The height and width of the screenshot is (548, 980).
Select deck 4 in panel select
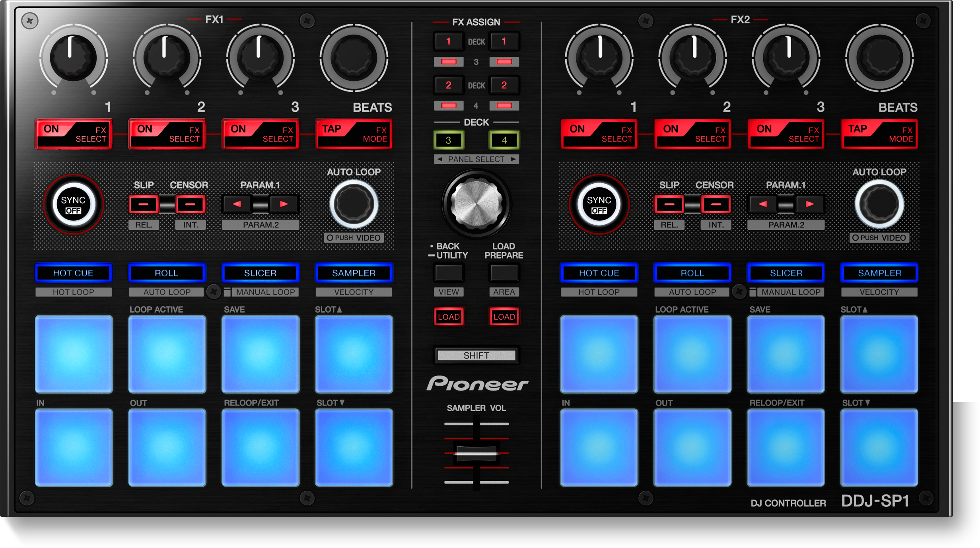[x=504, y=140]
